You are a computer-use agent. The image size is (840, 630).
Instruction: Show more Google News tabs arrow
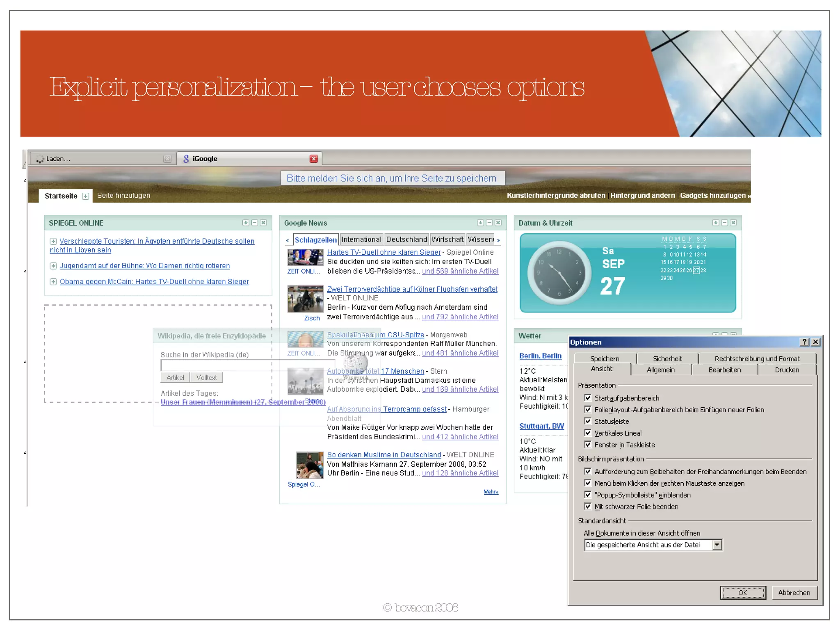pyautogui.click(x=498, y=240)
